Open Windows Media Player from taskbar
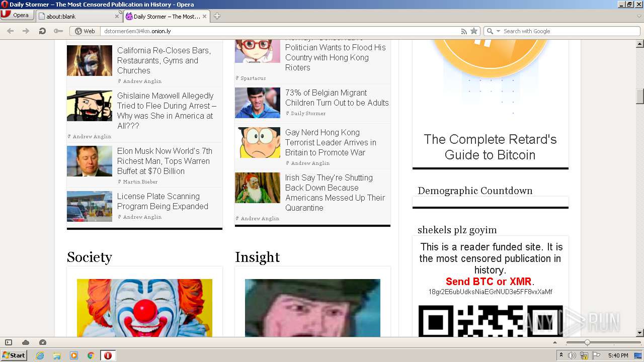644x362 pixels. coord(74,355)
